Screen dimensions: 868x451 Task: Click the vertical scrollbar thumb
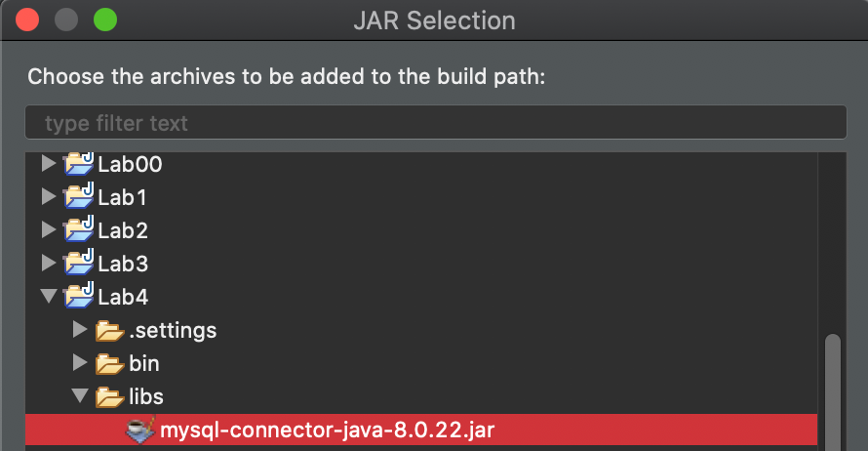(x=832, y=390)
